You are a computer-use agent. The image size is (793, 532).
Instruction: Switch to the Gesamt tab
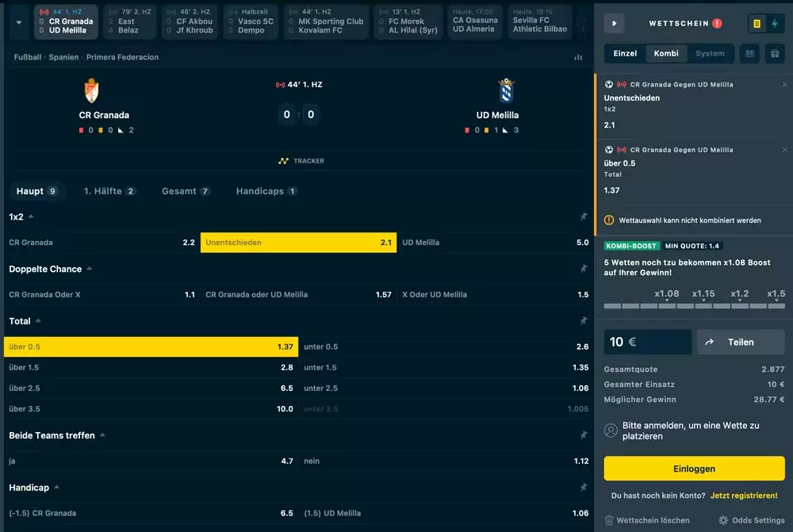pos(186,191)
